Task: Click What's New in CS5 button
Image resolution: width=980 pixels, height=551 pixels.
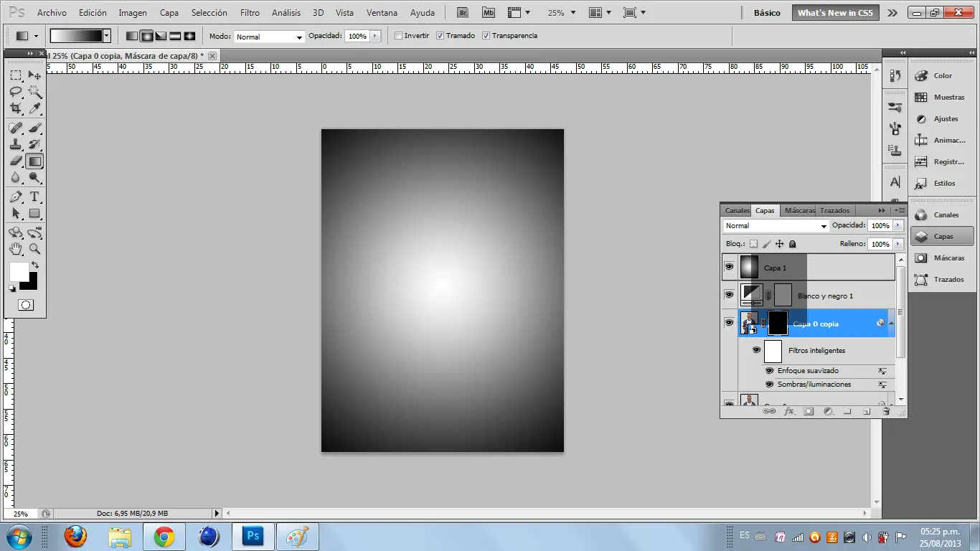Action: tap(835, 13)
